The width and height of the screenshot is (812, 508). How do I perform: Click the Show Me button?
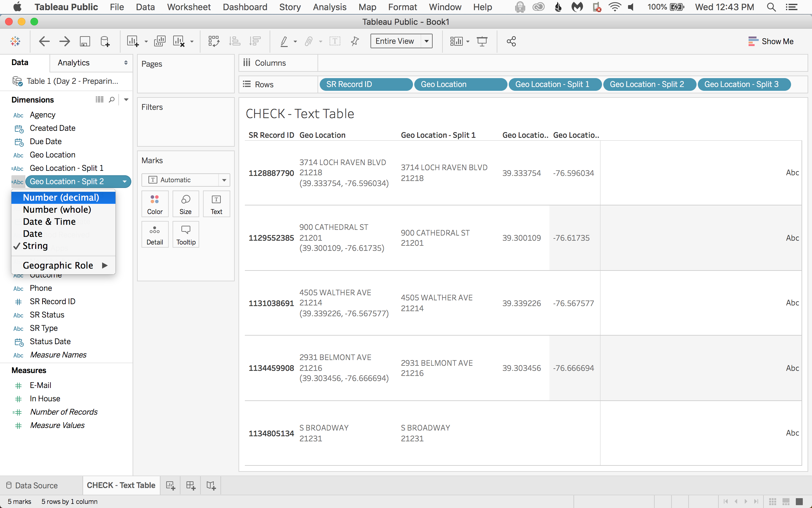click(x=770, y=41)
